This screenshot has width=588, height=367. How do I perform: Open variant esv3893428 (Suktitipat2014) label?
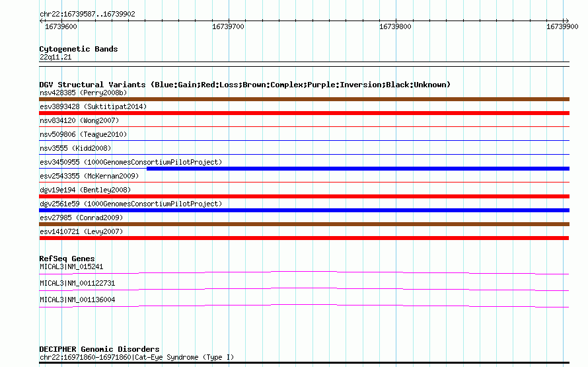pos(93,106)
